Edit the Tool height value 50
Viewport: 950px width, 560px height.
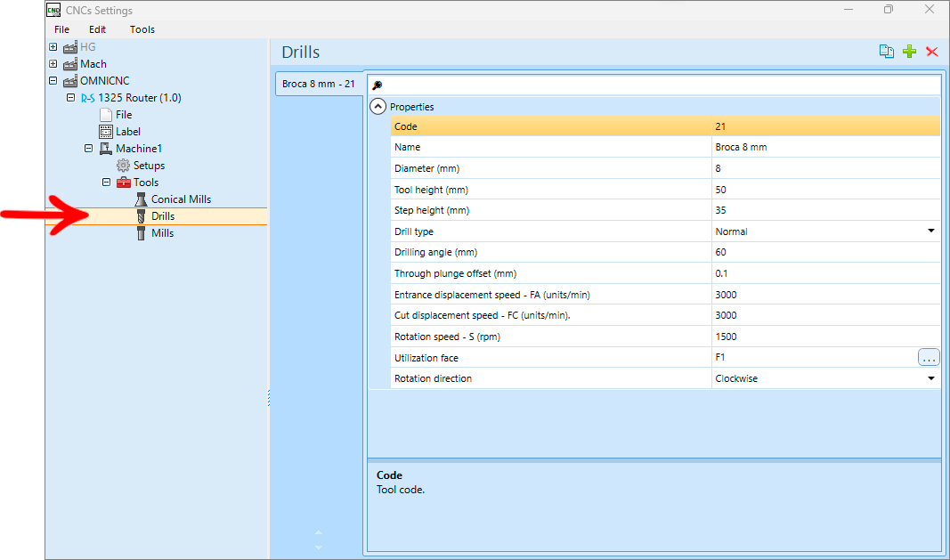click(x=826, y=190)
